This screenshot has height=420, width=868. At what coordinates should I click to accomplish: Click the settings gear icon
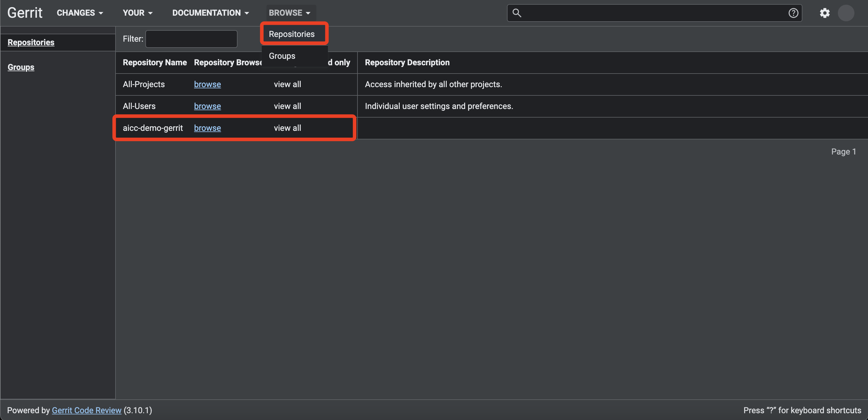point(825,13)
